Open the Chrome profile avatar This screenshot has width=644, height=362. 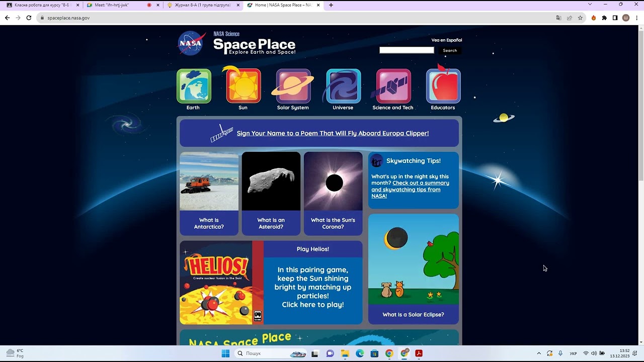tap(626, 18)
